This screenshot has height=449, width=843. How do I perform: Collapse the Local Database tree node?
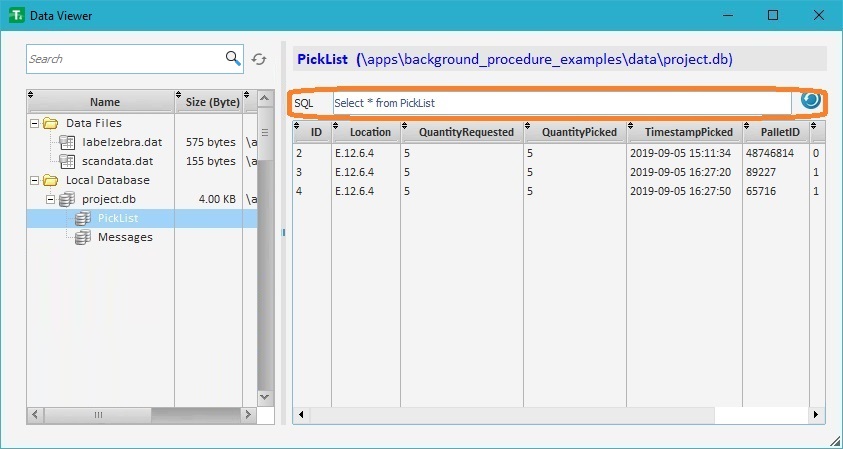34,180
